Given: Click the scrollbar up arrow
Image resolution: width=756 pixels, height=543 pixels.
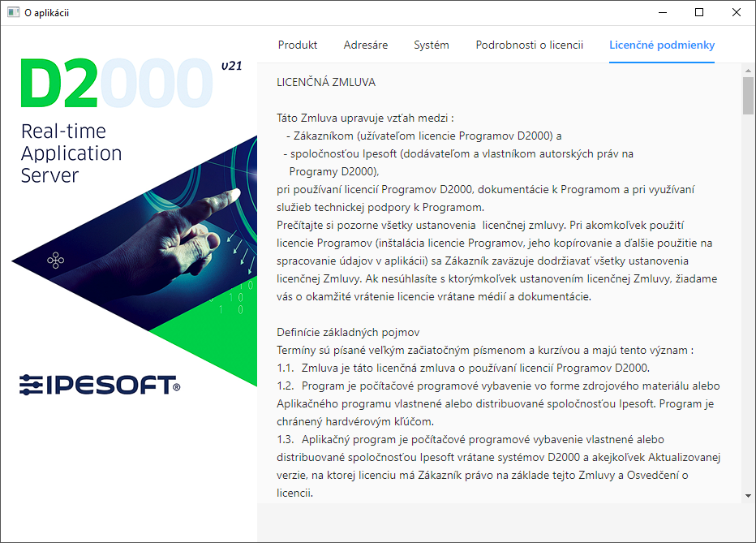Looking at the screenshot, I should tap(748, 71).
